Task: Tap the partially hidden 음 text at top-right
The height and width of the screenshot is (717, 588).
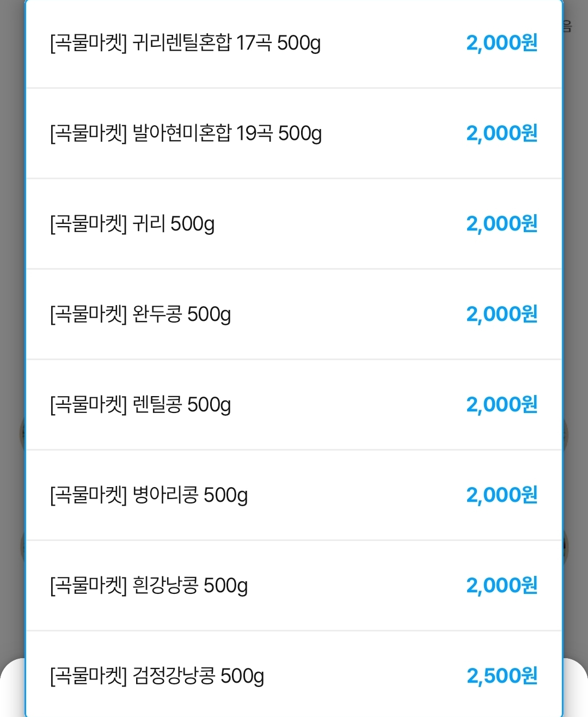Action: [567, 26]
